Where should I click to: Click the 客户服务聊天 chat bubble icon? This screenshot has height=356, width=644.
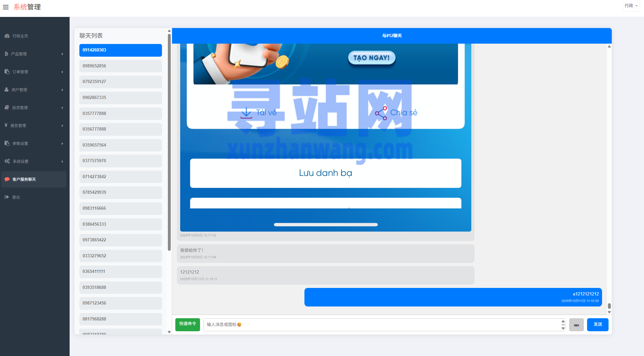coord(7,179)
